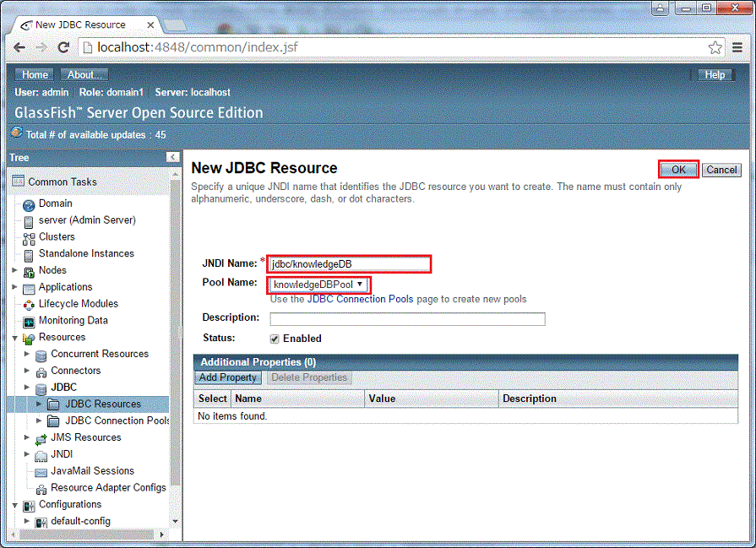The width and height of the screenshot is (756, 548).
Task: Click the Home button
Action: (35, 74)
